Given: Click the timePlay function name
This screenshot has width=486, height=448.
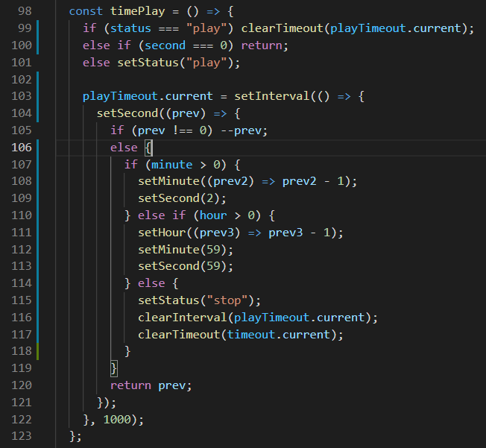Looking at the screenshot, I should [138, 11].
